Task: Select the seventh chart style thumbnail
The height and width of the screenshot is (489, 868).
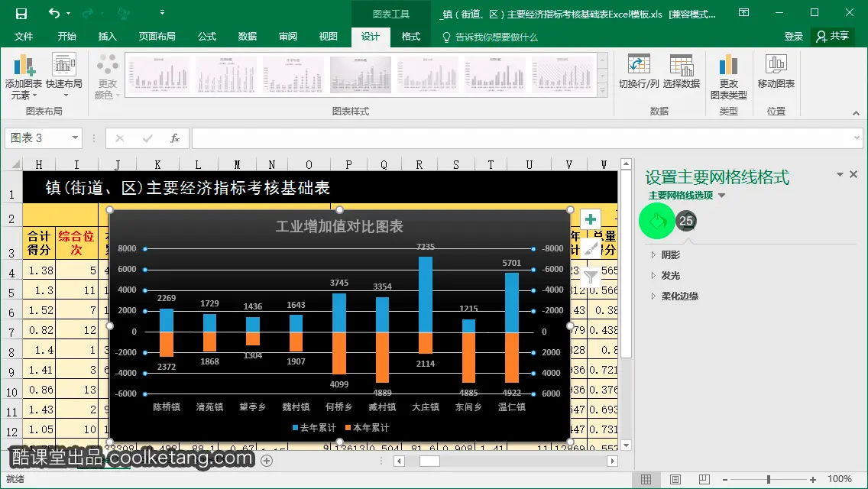Action: pyautogui.click(x=562, y=75)
